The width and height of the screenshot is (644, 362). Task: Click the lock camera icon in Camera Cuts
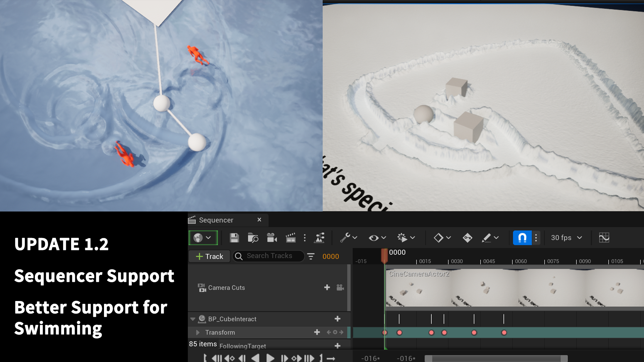pos(340,288)
